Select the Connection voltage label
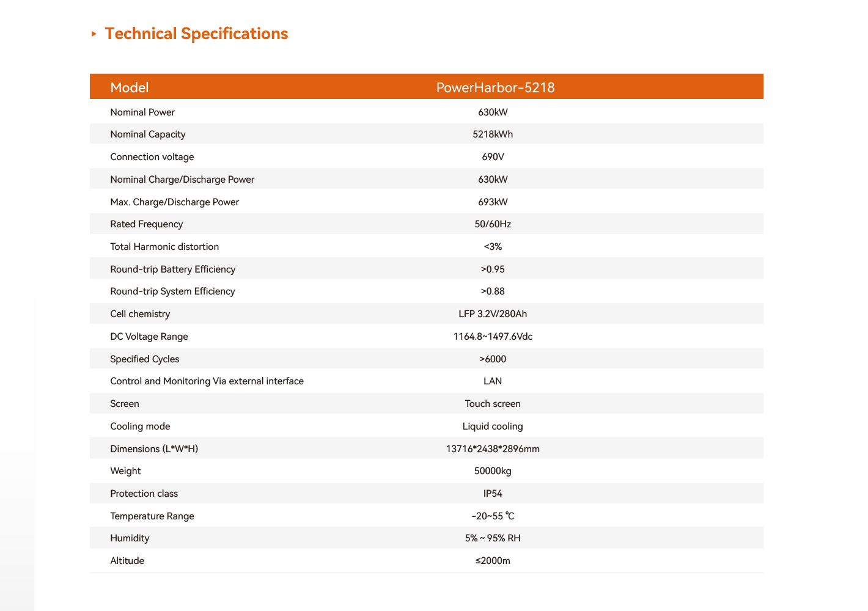This screenshot has height=611, width=868. tap(152, 157)
